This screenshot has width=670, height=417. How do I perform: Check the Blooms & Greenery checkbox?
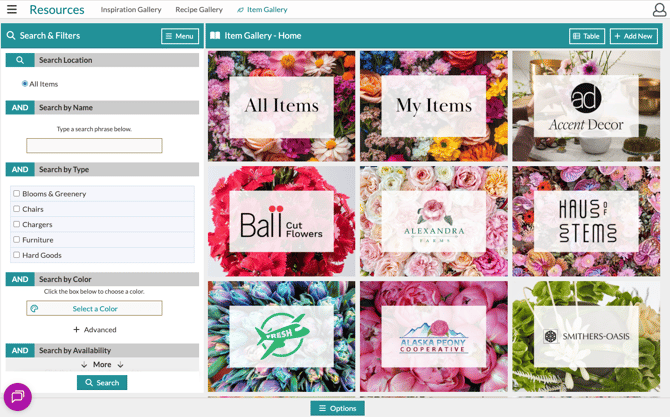tap(17, 194)
